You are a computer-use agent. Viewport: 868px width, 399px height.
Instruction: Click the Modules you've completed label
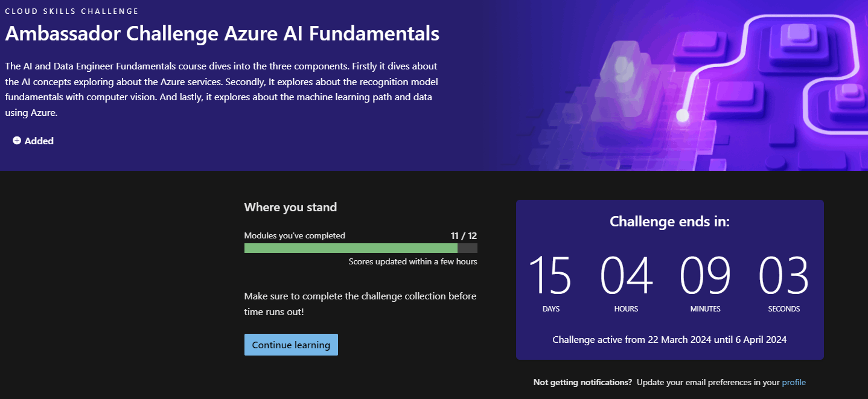(295, 235)
